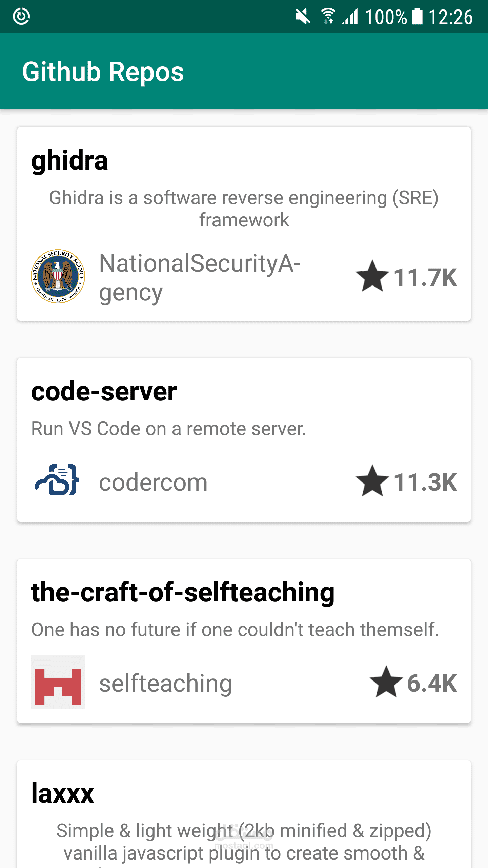Tap the star icon beside 11.7K
The image size is (488, 868).
point(372,276)
